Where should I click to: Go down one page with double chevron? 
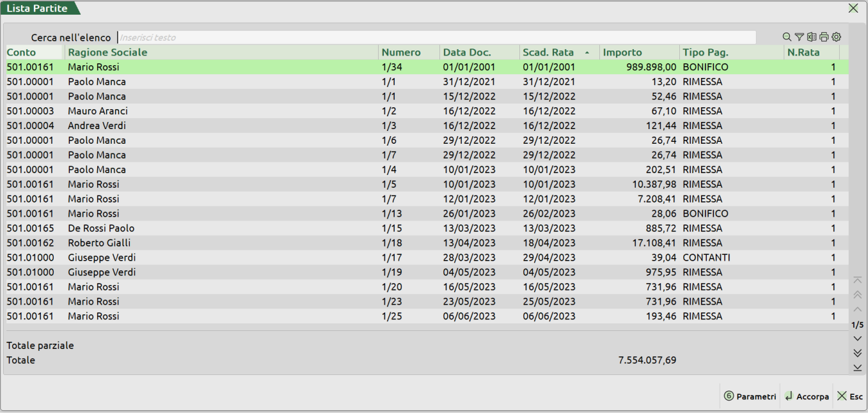tap(858, 353)
